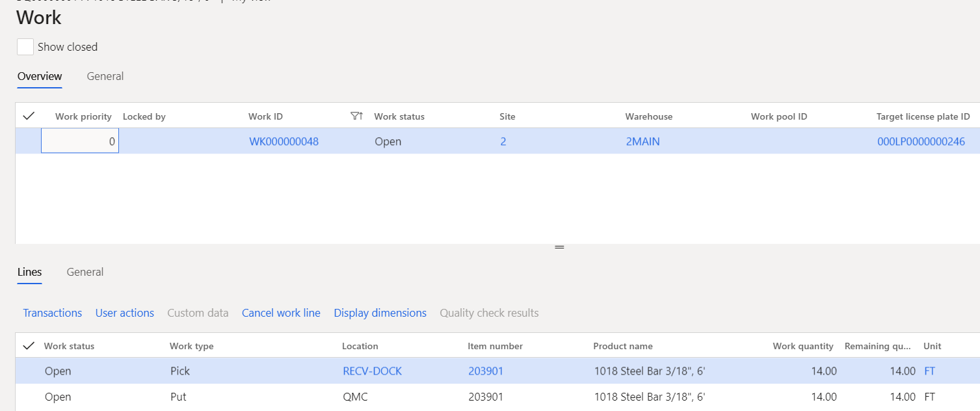This screenshot has width=980, height=411.
Task: Click the Work priority input field
Action: 80,141
